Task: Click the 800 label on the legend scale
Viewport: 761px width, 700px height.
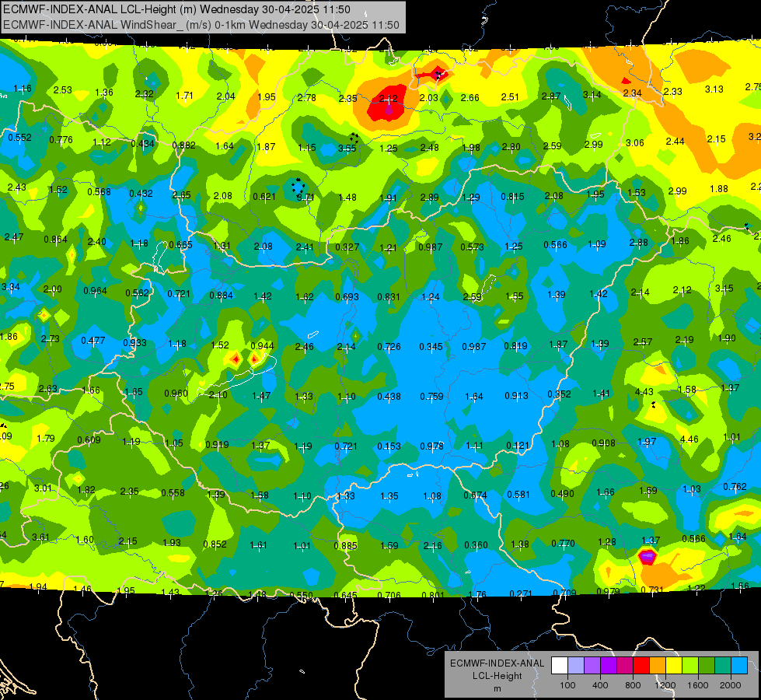Action: (x=633, y=685)
